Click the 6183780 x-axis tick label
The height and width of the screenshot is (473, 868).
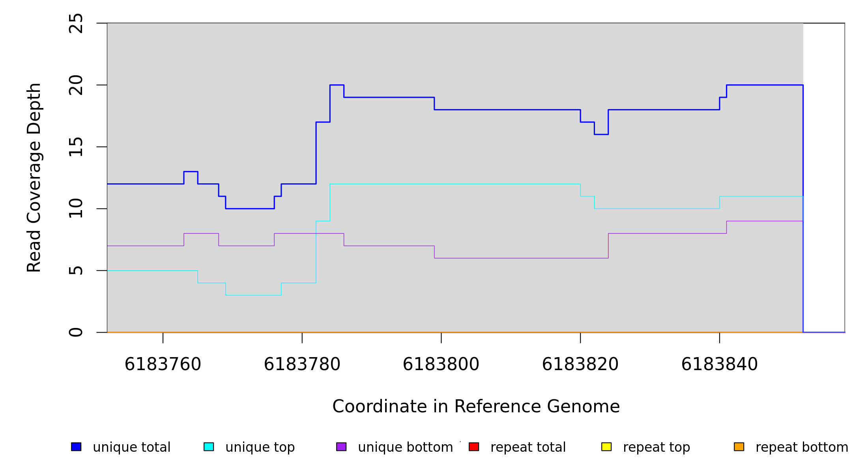[302, 364]
